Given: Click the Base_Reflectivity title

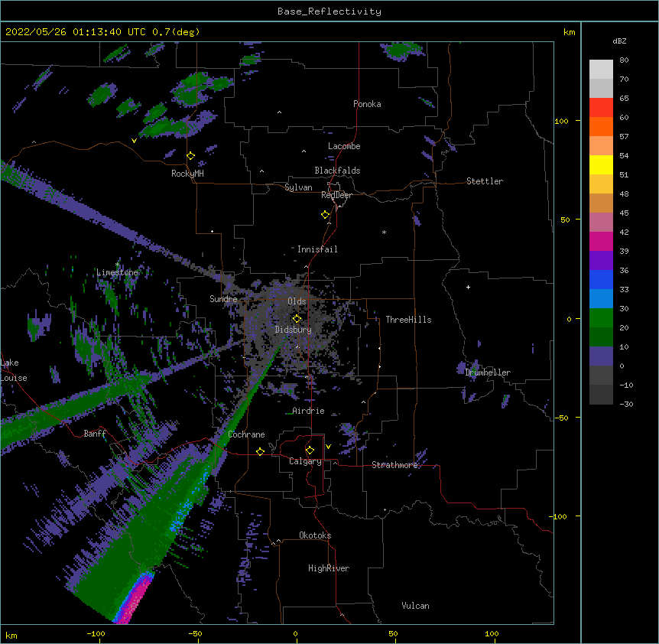Looking at the screenshot, I should tap(329, 11).
